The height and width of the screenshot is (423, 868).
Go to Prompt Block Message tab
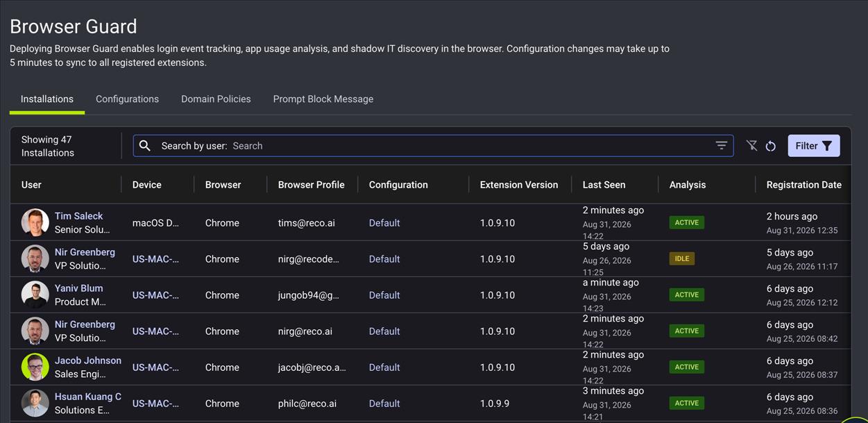323,99
